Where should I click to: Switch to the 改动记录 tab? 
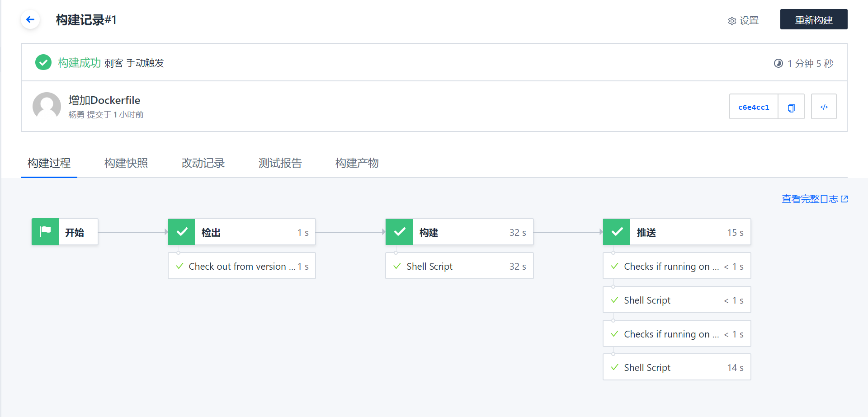(203, 163)
